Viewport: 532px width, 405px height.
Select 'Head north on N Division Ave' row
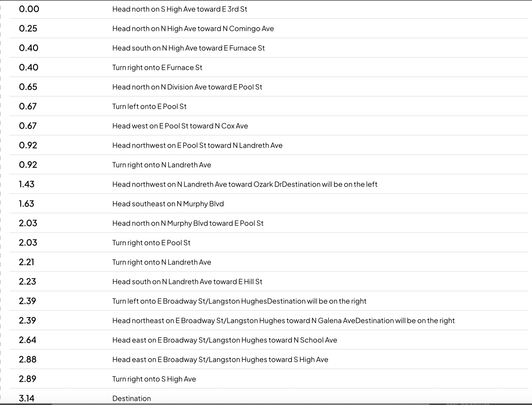[269, 87]
